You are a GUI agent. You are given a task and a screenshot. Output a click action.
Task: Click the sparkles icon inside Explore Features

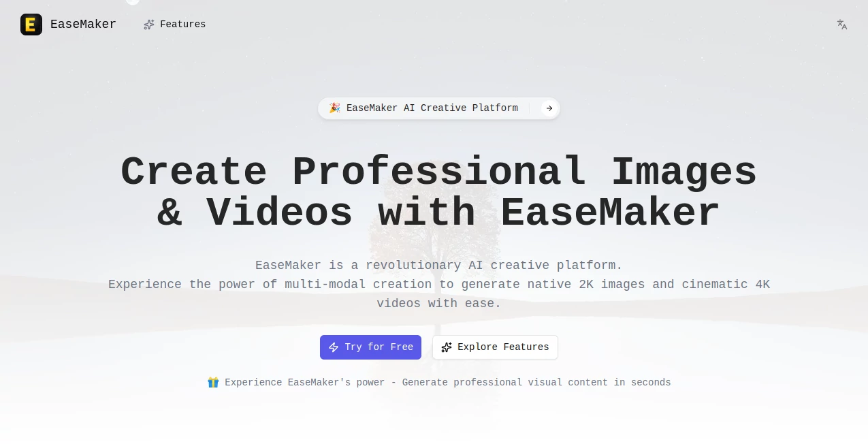[447, 347]
